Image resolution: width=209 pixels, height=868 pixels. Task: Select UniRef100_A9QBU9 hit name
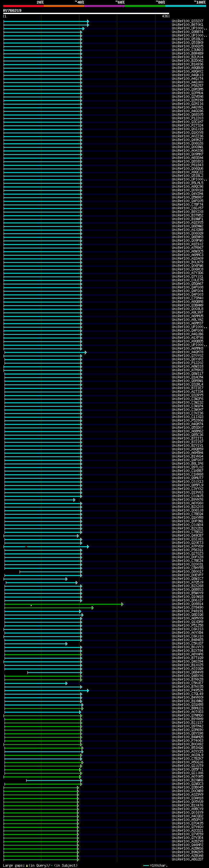(187, 68)
